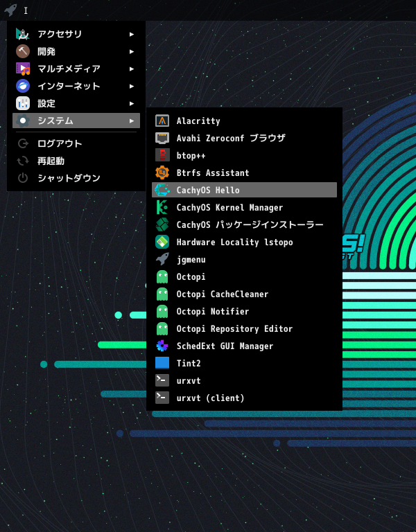Launch Octopi CacheCleaner
This screenshot has height=532, width=416.
[223, 294]
